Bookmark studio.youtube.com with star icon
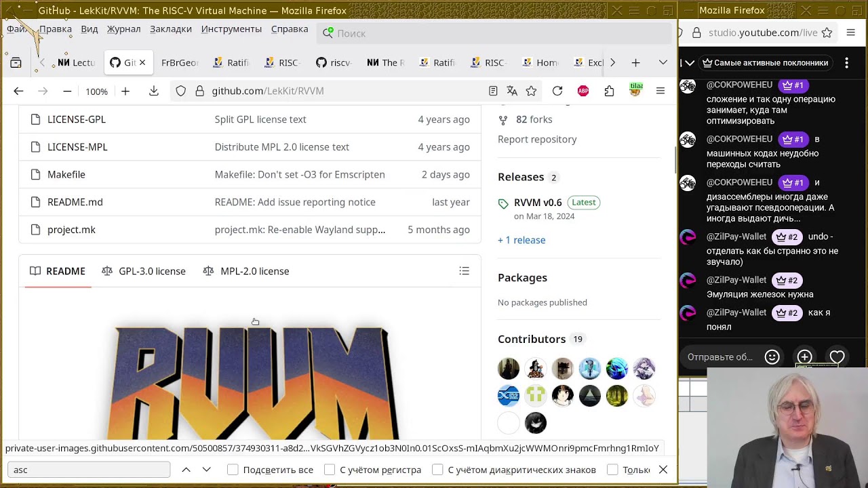Image resolution: width=868 pixels, height=488 pixels. click(x=827, y=33)
